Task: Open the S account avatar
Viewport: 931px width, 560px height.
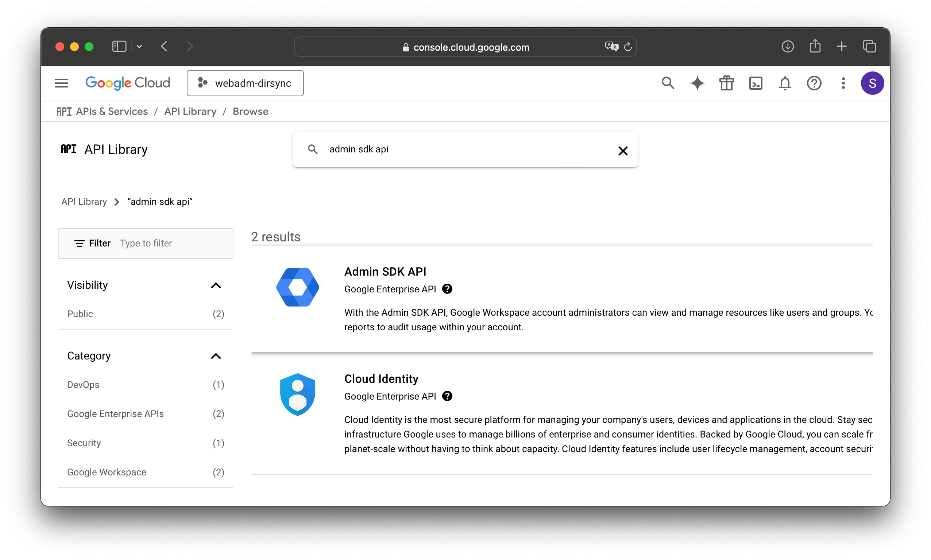Action: coord(872,83)
